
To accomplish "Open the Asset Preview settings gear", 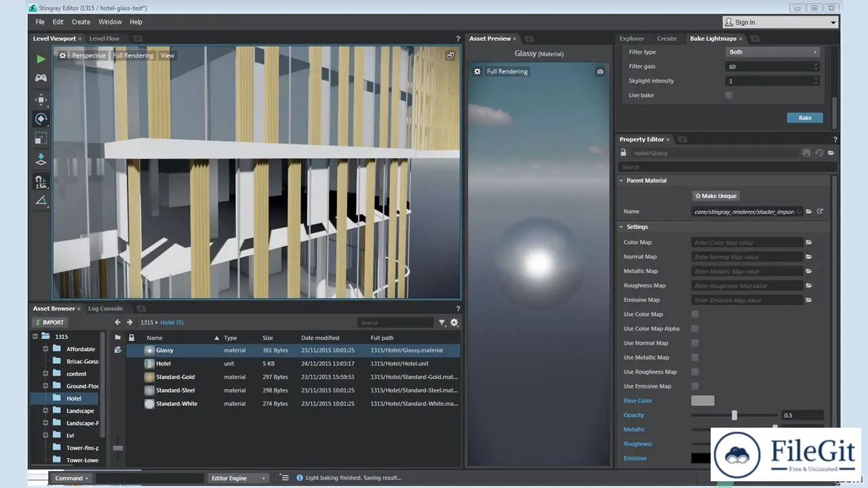I will point(477,71).
